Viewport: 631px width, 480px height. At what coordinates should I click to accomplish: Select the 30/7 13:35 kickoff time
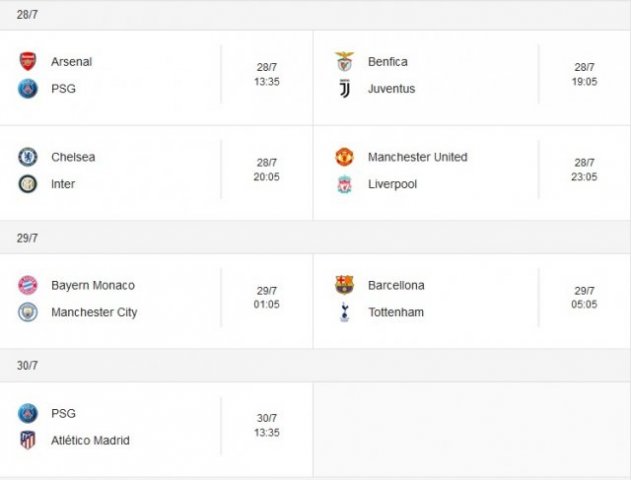[x=266, y=425]
